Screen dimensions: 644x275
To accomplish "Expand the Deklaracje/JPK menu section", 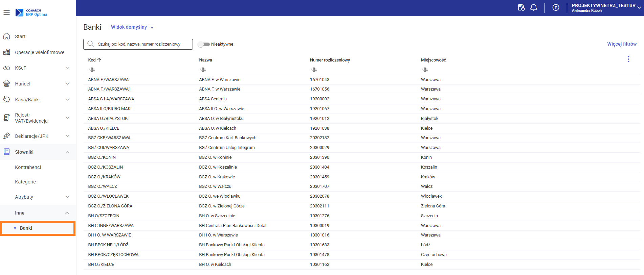I will tap(67, 136).
